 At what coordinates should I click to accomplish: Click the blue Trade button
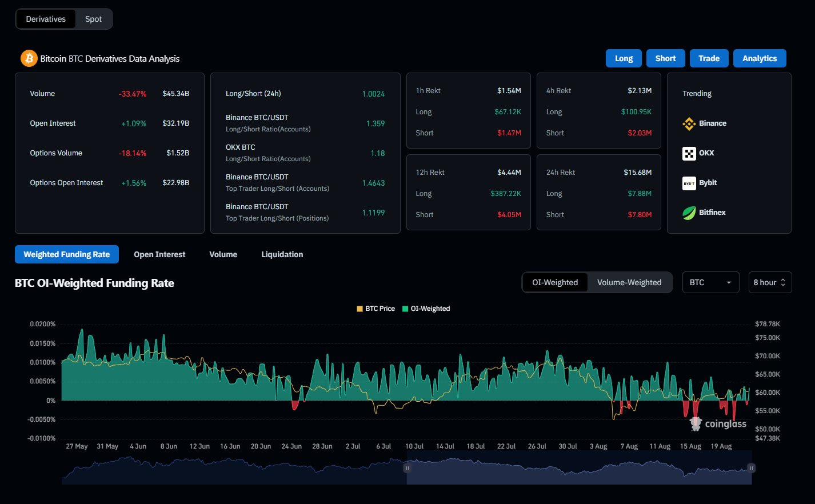coord(709,58)
